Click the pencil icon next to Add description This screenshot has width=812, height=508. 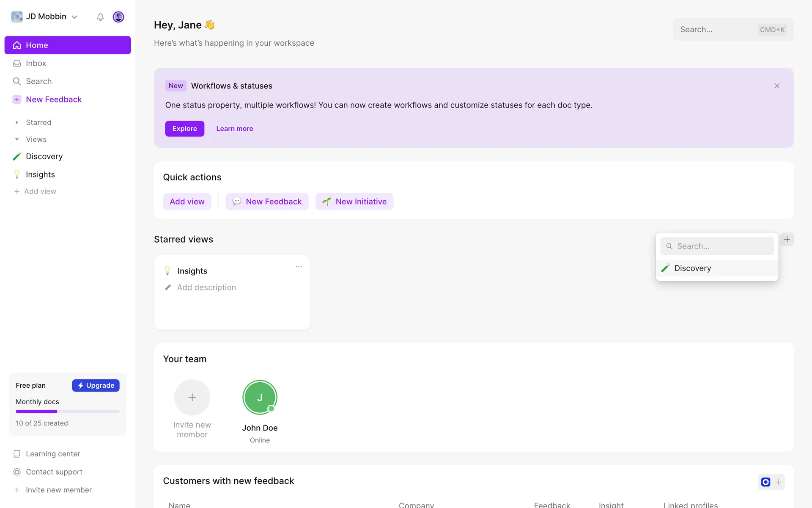point(168,287)
